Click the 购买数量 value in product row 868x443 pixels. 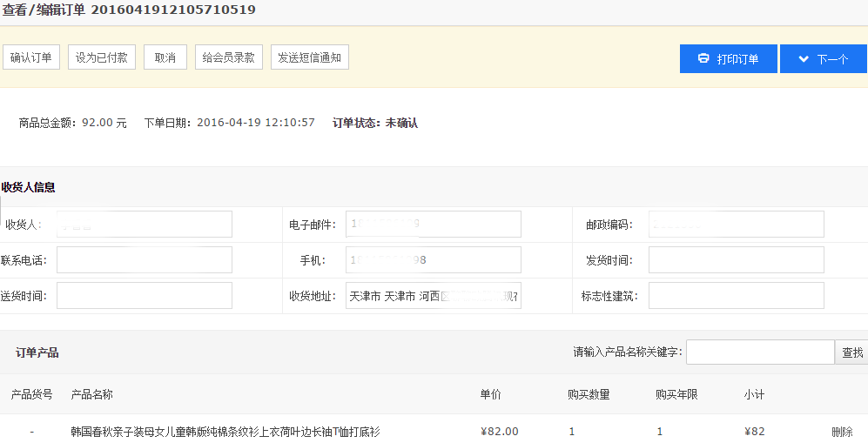572,432
